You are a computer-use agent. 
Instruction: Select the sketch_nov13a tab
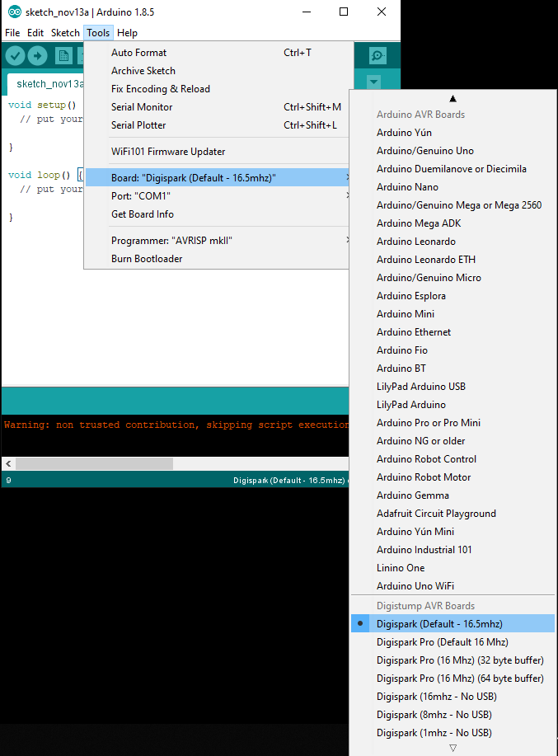[x=46, y=84]
